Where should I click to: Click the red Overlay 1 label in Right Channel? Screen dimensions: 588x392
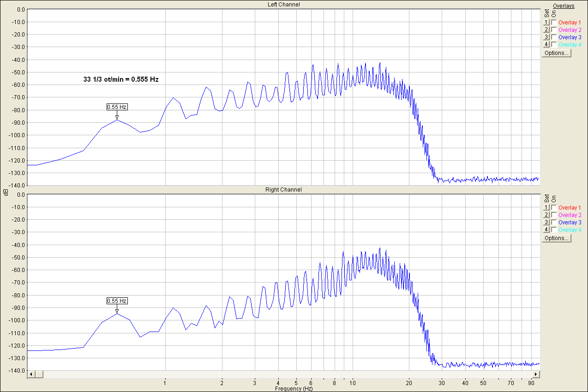(x=570, y=207)
